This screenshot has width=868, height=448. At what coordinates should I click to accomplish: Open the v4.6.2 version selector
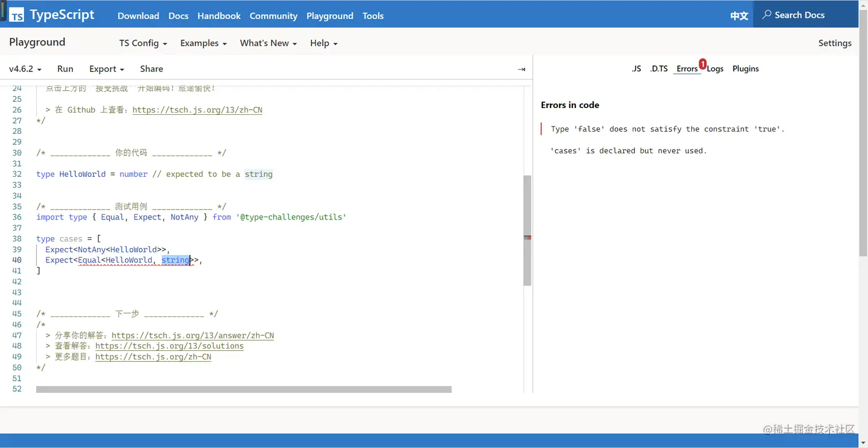coord(25,69)
